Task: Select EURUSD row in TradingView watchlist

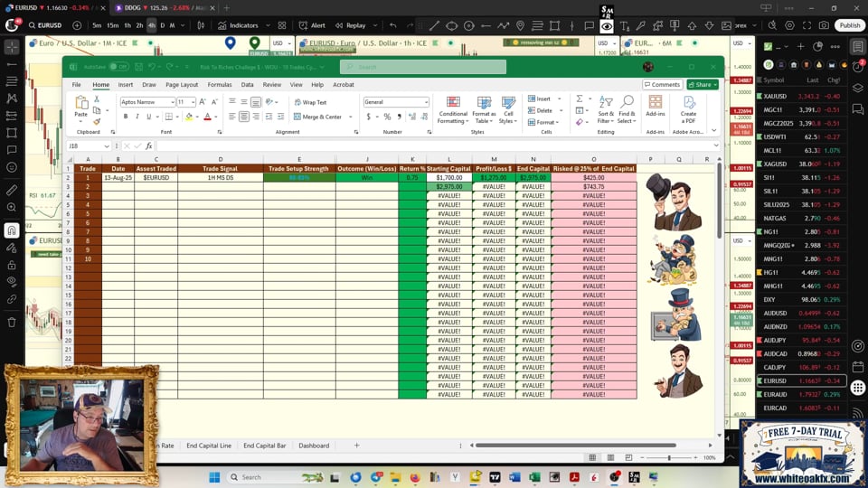Action: [x=802, y=380]
